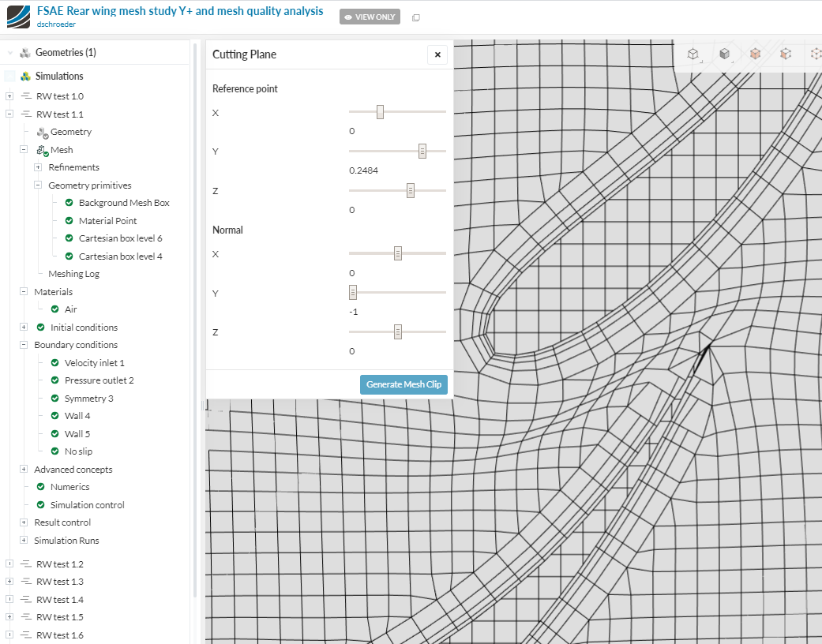The width and height of the screenshot is (822, 644).
Task: Open the RW test 1.6 simulation
Action: (60, 635)
